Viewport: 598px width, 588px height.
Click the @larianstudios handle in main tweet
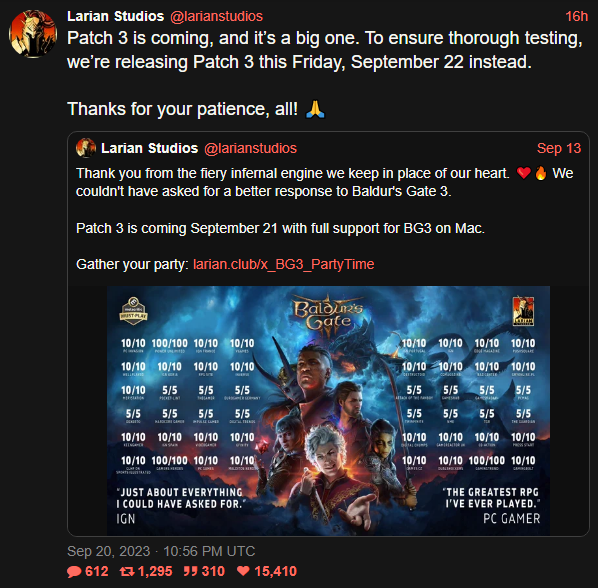[216, 16]
